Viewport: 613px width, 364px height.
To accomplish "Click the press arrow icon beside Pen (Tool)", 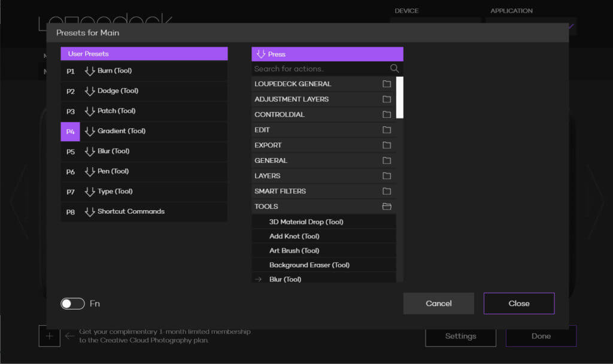I will tap(90, 172).
